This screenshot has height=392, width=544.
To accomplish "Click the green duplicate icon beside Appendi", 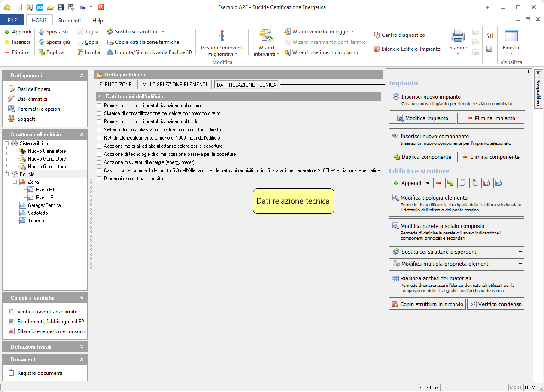I will (x=450, y=183).
